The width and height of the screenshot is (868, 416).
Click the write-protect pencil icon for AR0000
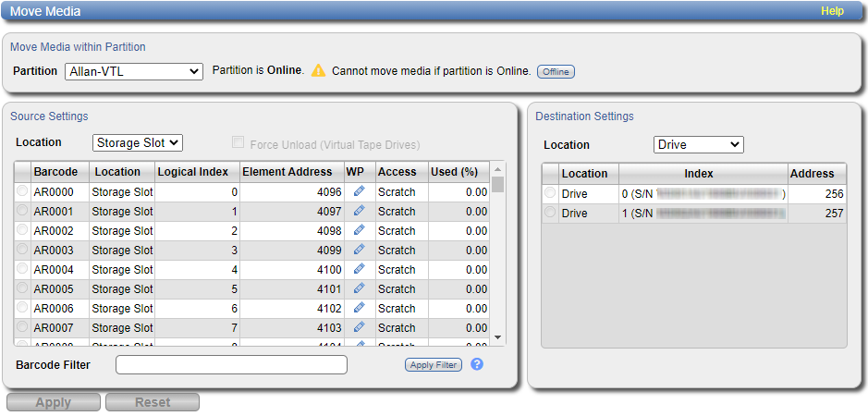click(x=359, y=191)
